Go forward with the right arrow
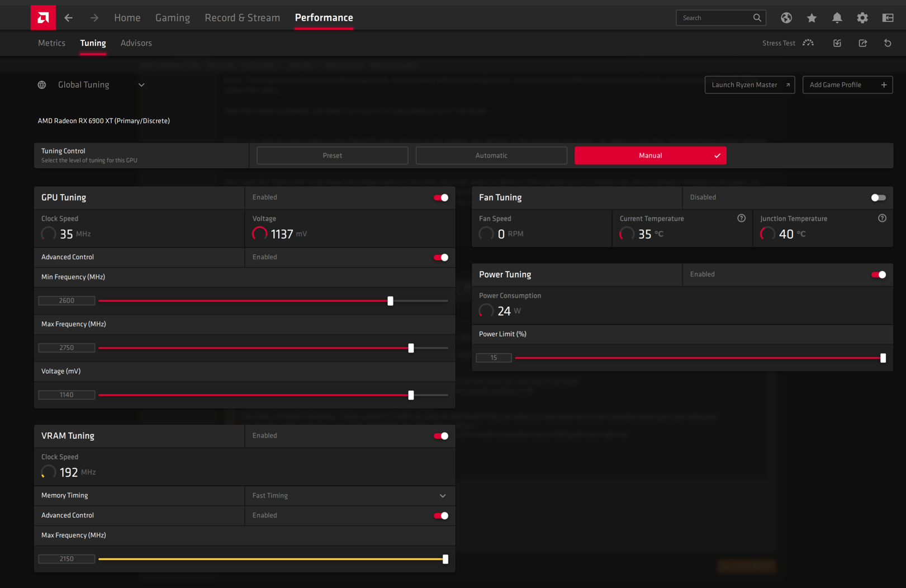Screen dimensions: 906x588 click(94, 18)
